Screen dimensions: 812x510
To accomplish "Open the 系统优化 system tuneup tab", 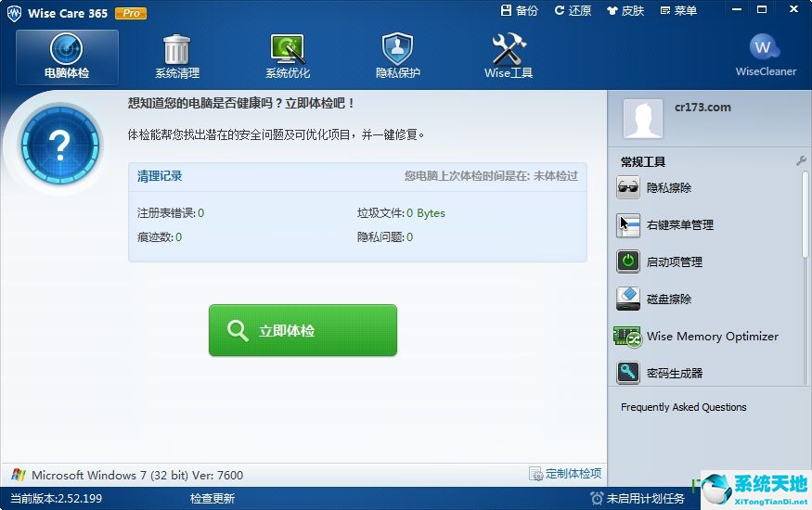I will tap(288, 57).
